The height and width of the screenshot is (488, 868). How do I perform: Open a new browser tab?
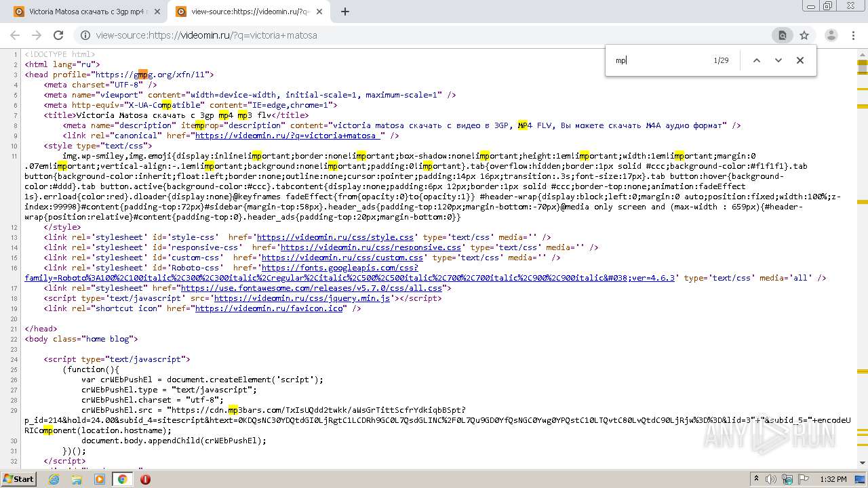[345, 12]
